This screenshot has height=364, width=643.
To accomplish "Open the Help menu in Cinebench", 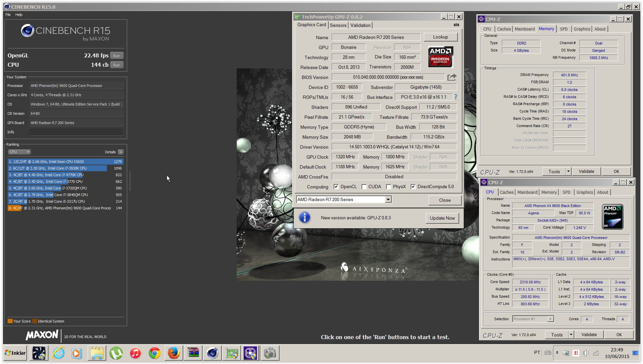I will click(x=19, y=15).
